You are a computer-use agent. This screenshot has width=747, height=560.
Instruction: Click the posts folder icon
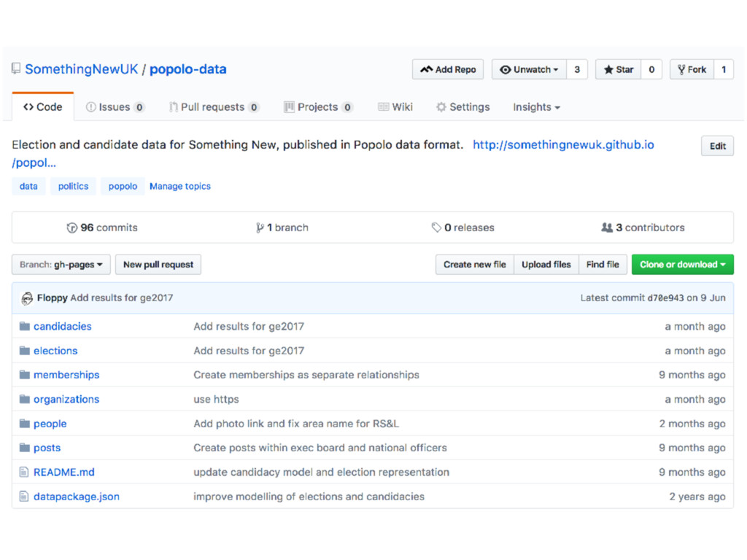point(25,448)
